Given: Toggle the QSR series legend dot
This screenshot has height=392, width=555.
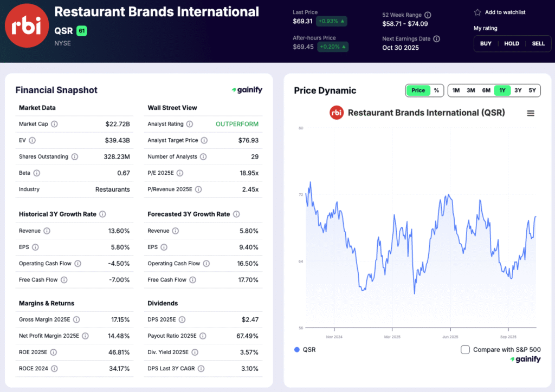Looking at the screenshot, I should pyautogui.click(x=295, y=349).
